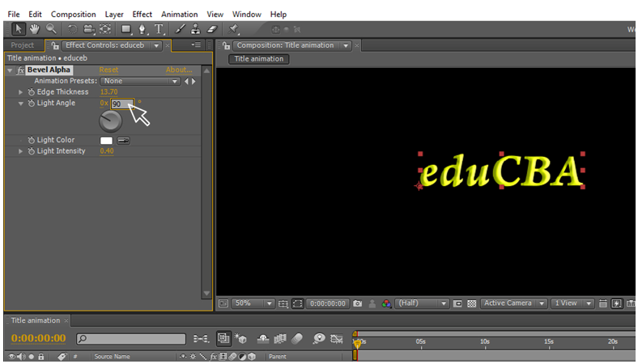638x364 pixels.
Task: Click the Graph Editor icon
Action: 337,338
